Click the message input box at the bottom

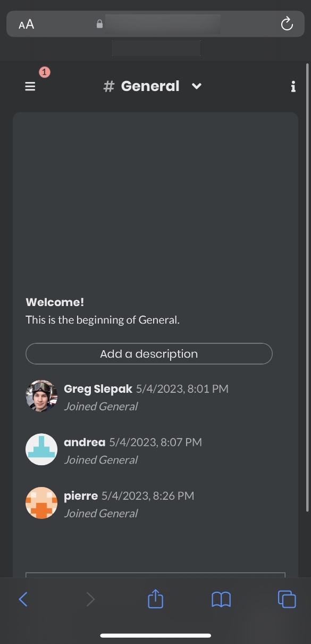pyautogui.click(x=155, y=580)
